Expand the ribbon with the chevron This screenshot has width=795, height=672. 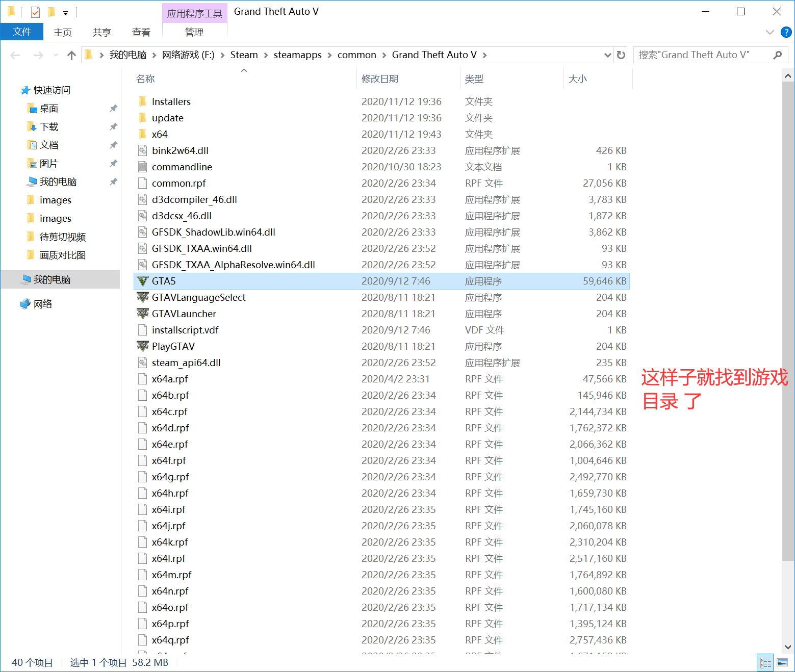(x=770, y=32)
